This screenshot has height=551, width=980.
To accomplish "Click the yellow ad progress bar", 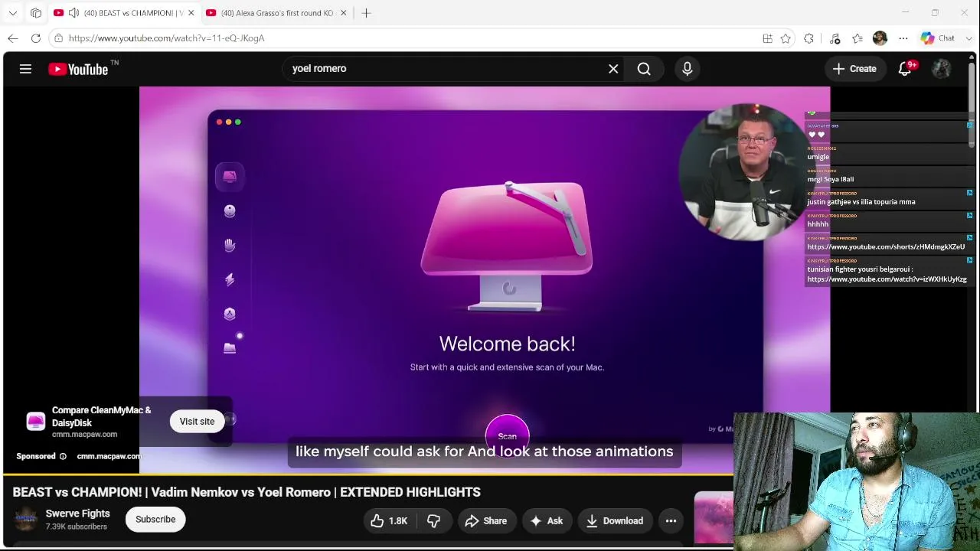I will (x=367, y=474).
